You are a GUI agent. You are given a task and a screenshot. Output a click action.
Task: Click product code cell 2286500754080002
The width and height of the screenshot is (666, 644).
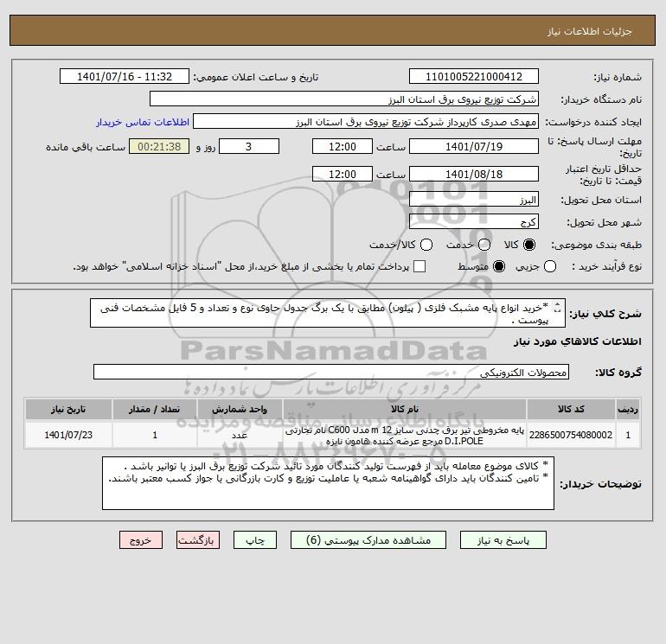[x=571, y=435]
